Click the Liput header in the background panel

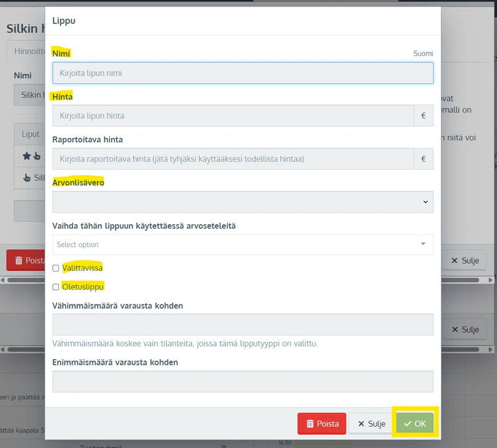click(x=30, y=134)
